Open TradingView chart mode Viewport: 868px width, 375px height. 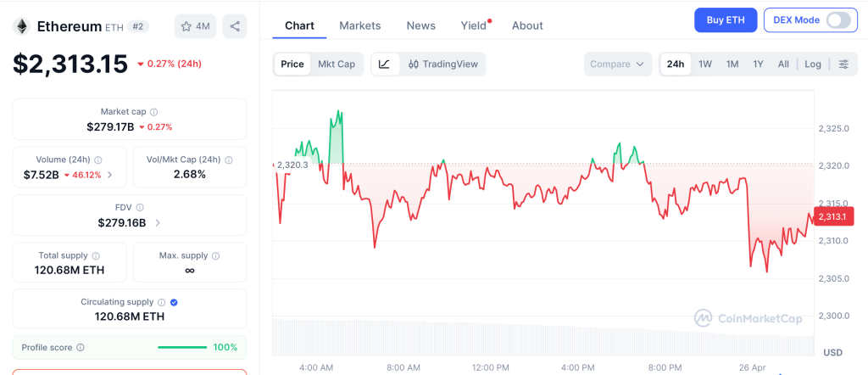point(442,64)
